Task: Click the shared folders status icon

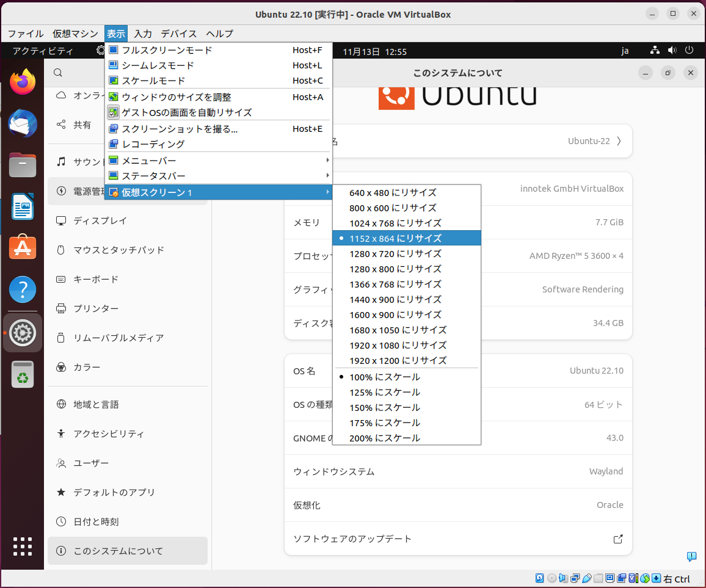Action: [599, 579]
